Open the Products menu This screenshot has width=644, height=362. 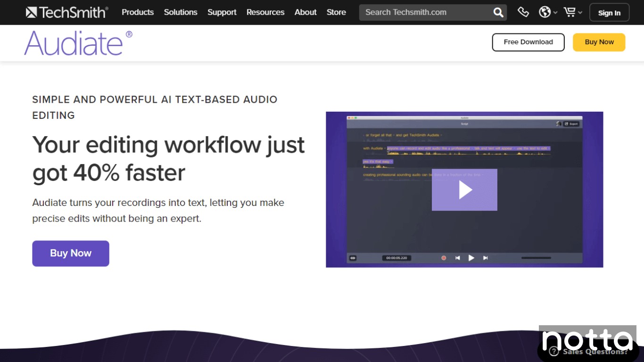coord(138,12)
